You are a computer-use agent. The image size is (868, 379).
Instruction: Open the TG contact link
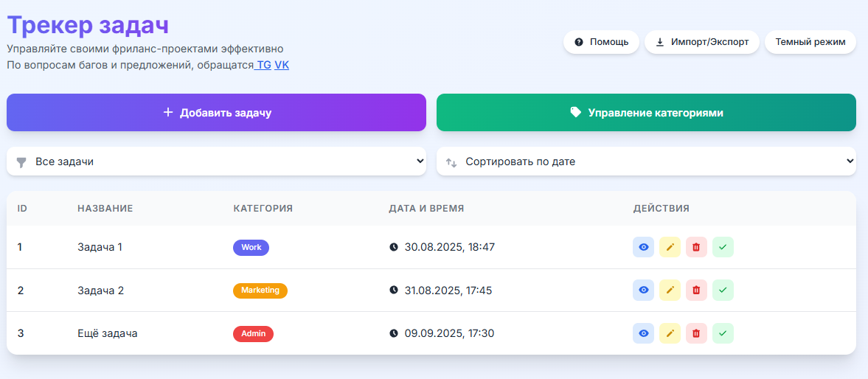tap(263, 65)
